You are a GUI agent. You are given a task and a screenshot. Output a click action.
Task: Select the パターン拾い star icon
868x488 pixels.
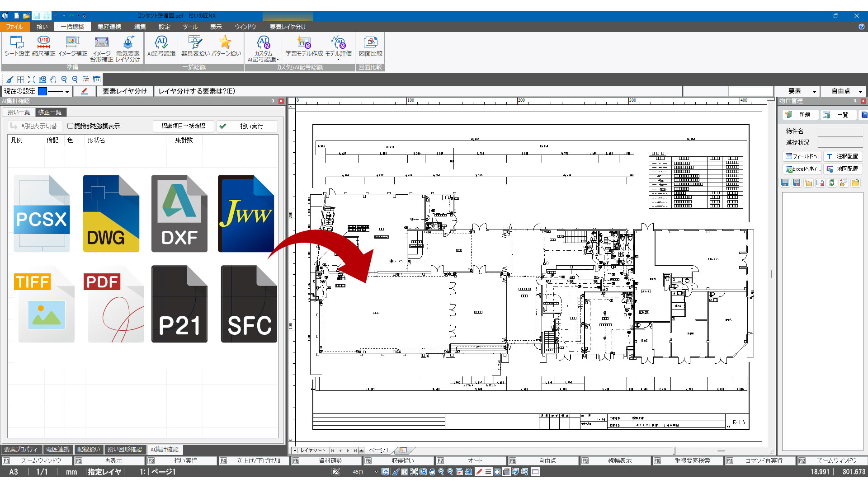226,46
